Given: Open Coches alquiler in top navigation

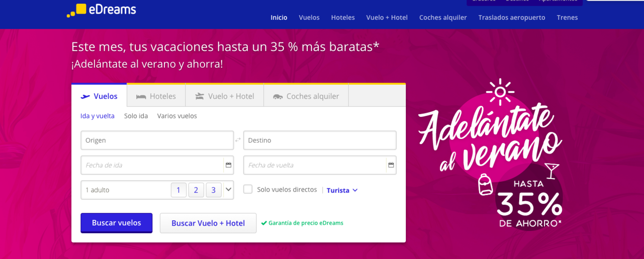Looking at the screenshot, I should coord(443,17).
